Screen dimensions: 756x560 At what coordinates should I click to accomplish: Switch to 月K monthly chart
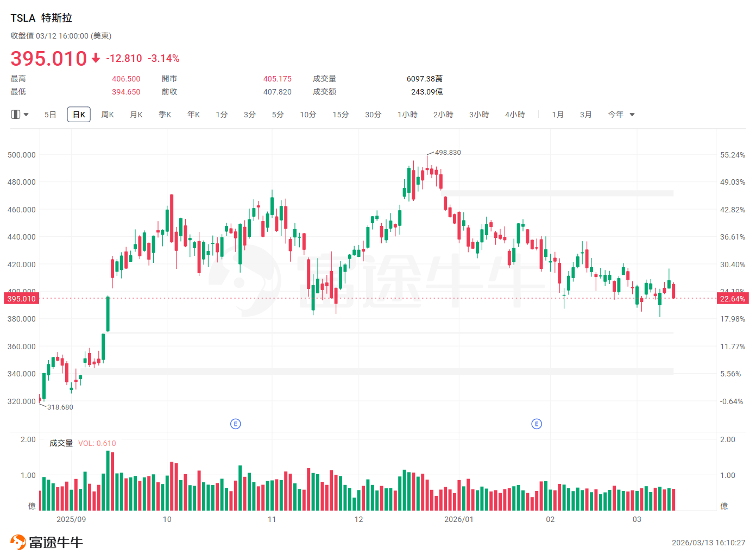[136, 115]
